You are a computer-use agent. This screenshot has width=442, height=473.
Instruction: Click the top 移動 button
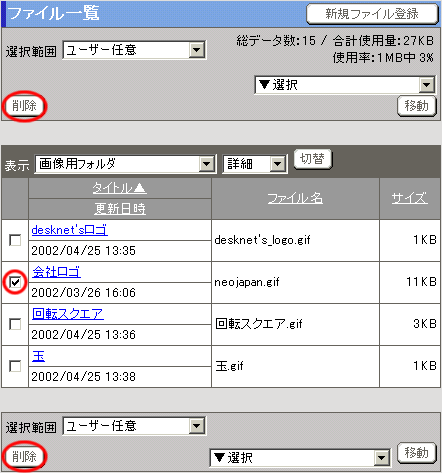(x=417, y=106)
